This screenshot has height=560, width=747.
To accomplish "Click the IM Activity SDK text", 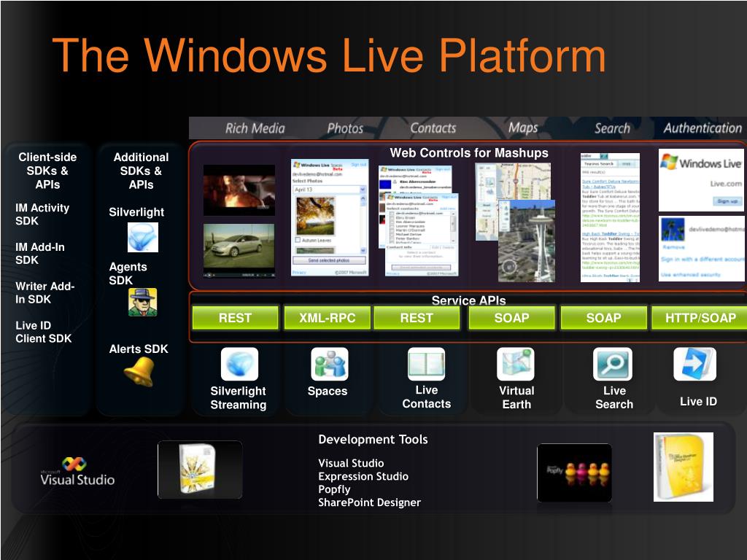I will coord(42,214).
